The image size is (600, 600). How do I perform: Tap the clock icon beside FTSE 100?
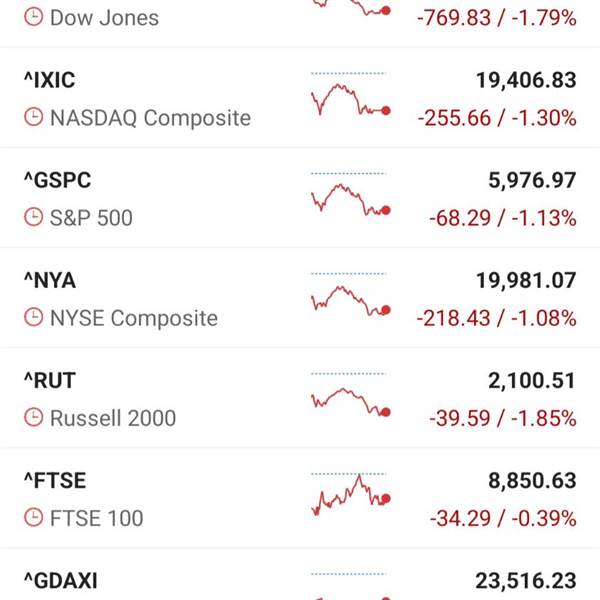(34, 517)
